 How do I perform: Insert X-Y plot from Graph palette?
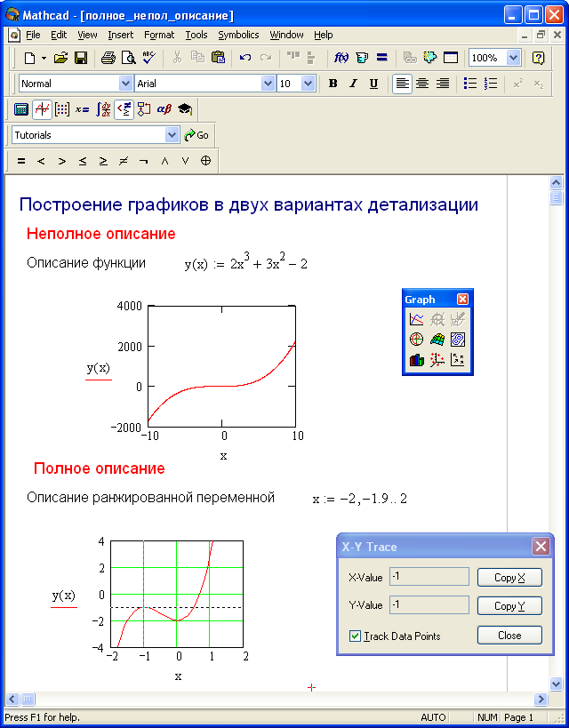tap(417, 319)
